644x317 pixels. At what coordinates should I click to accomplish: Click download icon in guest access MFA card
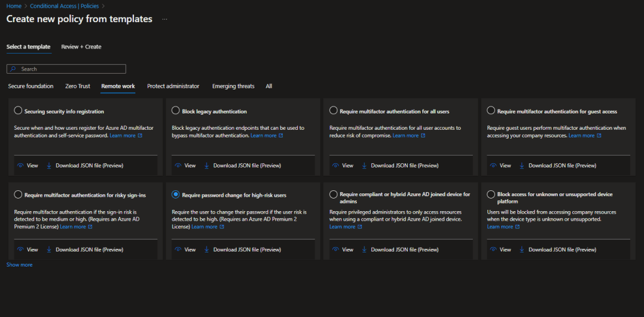point(522,166)
